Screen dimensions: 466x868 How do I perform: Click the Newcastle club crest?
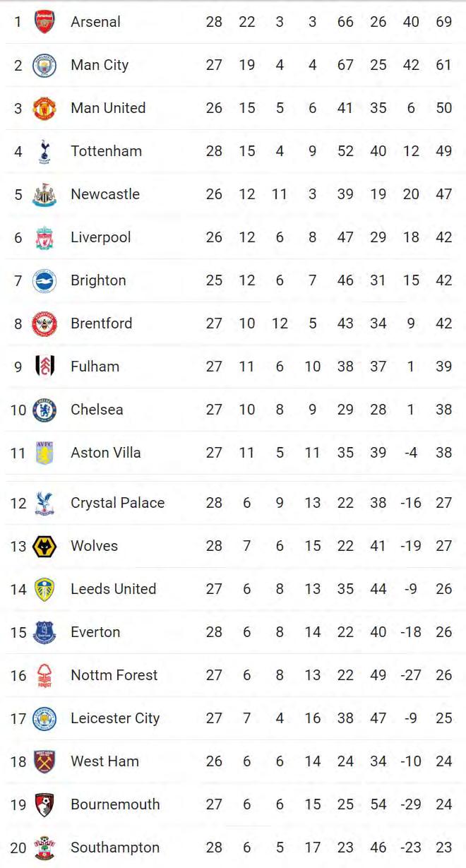point(44,194)
